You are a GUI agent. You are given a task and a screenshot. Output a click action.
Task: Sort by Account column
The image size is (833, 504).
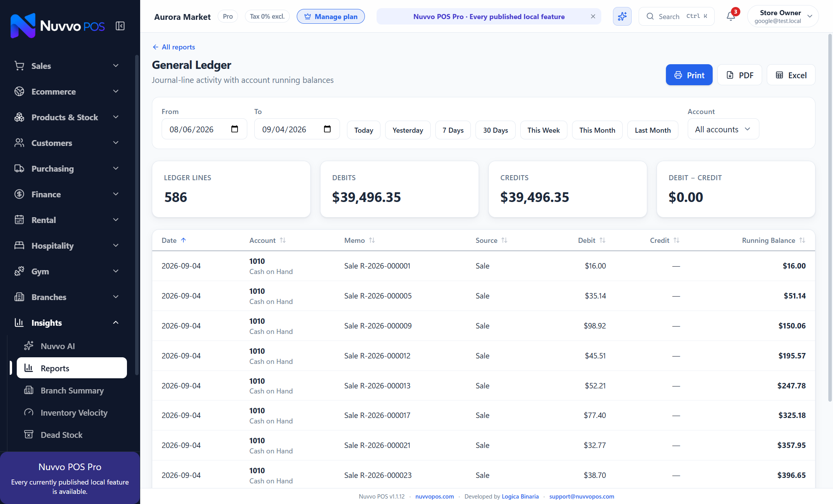pyautogui.click(x=268, y=241)
